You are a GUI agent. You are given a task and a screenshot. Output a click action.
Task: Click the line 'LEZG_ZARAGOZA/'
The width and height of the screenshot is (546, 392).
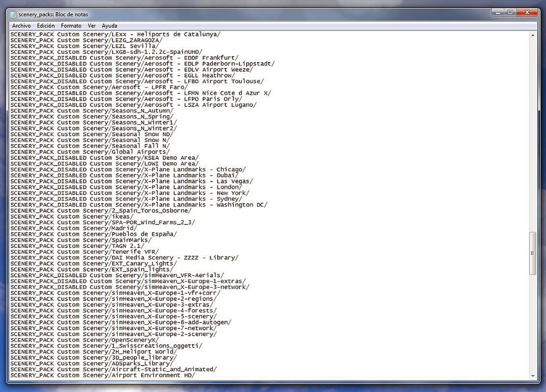[x=86, y=40]
